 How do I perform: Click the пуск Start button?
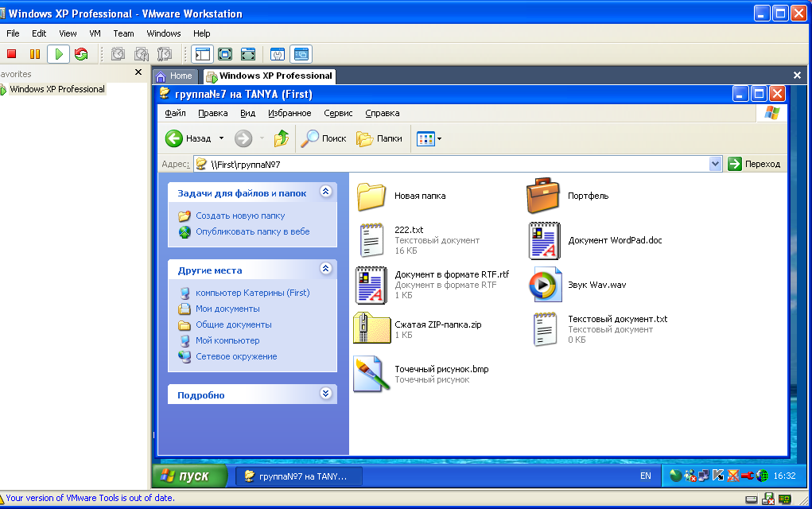coord(189,476)
